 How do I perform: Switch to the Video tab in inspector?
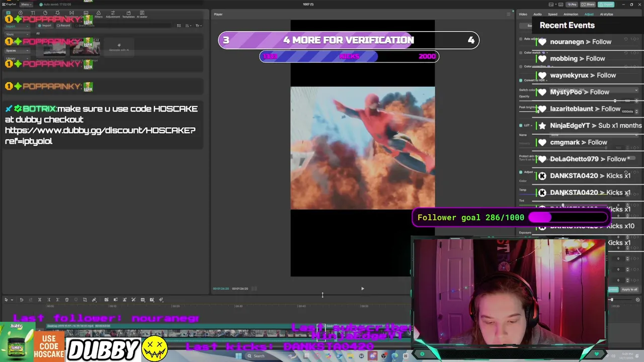pyautogui.click(x=523, y=14)
